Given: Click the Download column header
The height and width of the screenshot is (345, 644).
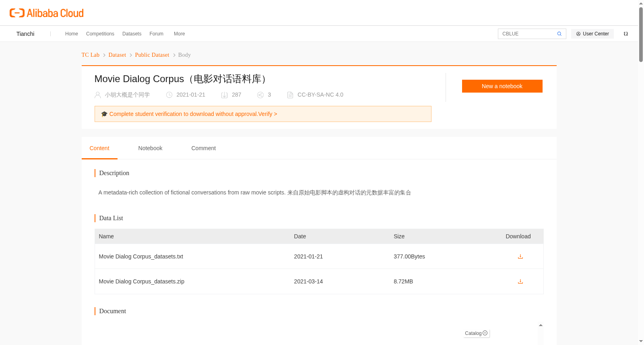Looking at the screenshot, I should [518, 236].
